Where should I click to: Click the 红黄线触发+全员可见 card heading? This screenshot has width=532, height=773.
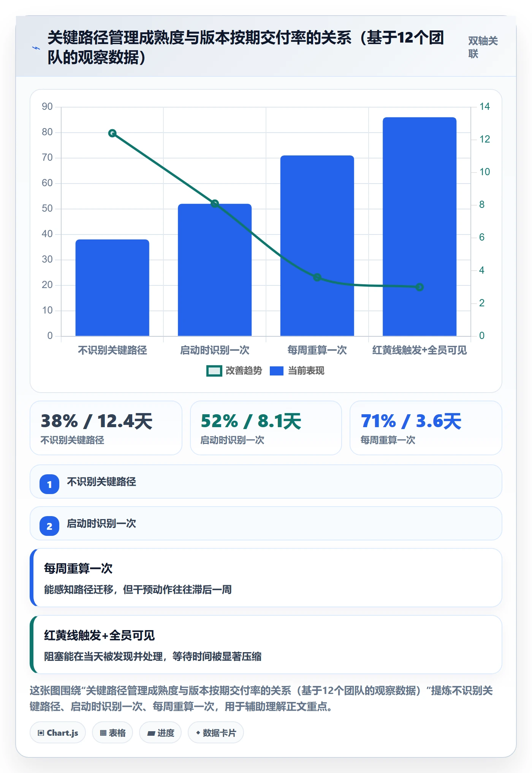100,635
